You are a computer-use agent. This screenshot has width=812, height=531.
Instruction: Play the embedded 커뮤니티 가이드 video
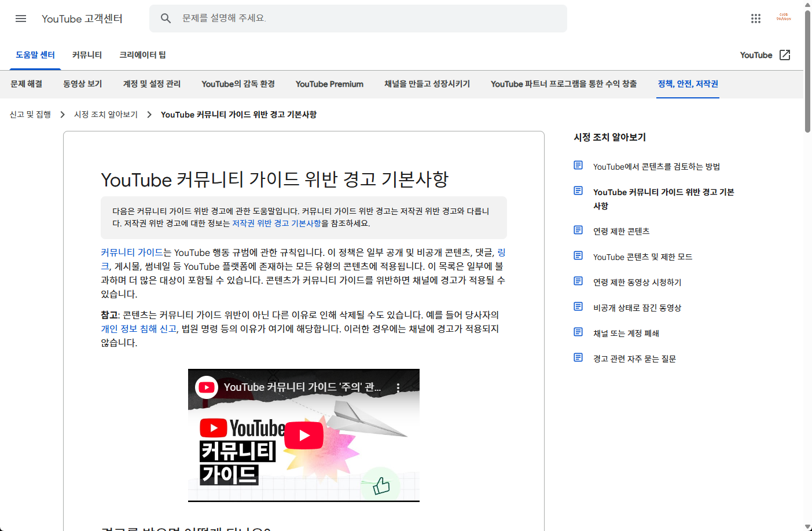coord(304,435)
